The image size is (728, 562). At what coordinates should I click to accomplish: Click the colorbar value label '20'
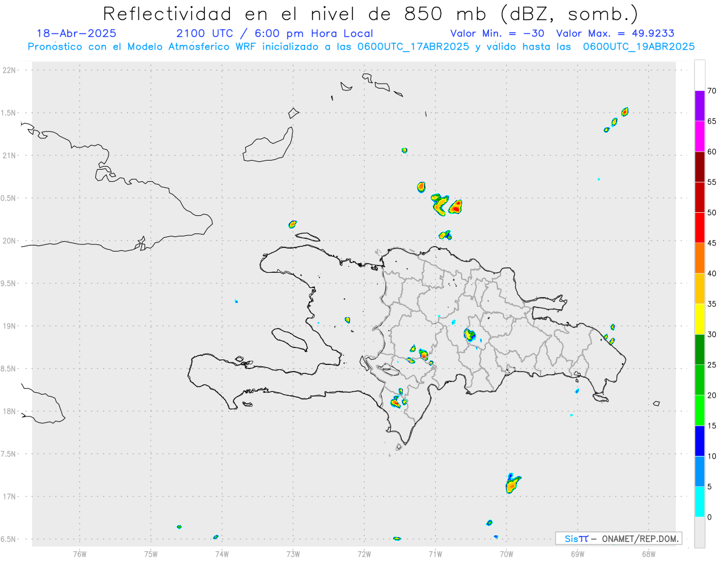[x=712, y=395]
